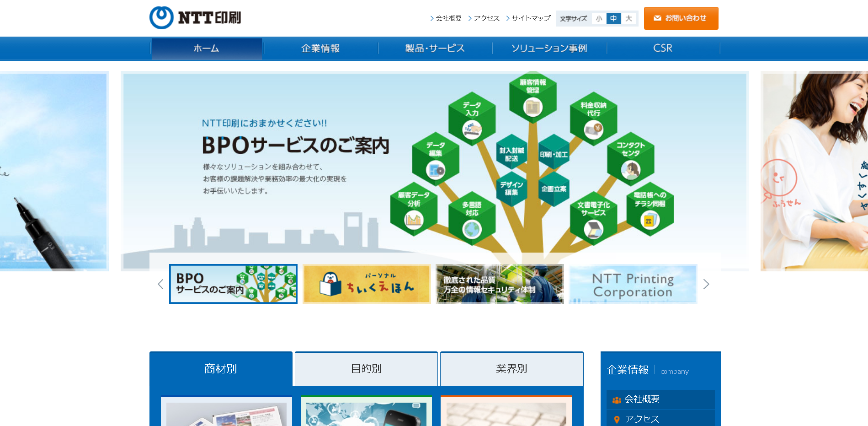Click the 文書電子化サービス hexagon icon
The image size is (868, 426).
594,220
